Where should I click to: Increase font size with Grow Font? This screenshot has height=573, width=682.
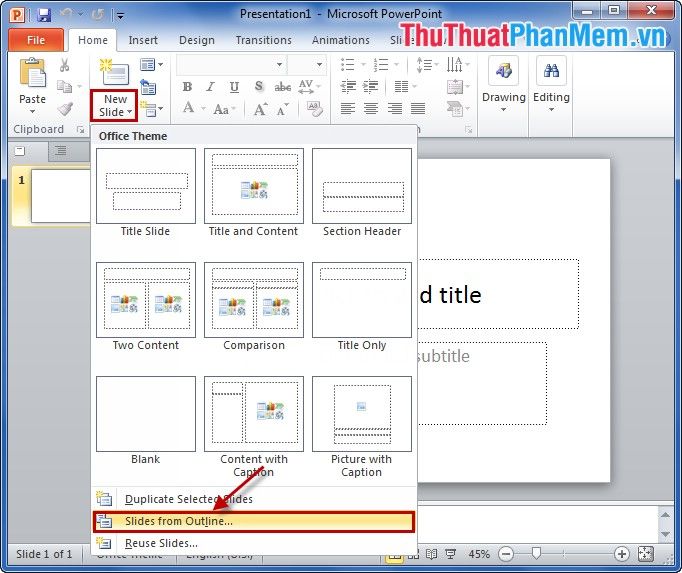click(260, 108)
